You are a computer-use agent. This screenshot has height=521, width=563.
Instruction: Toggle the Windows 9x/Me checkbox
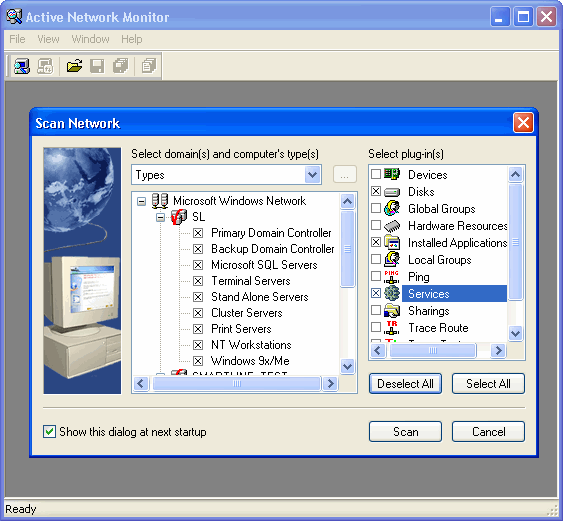(198, 360)
